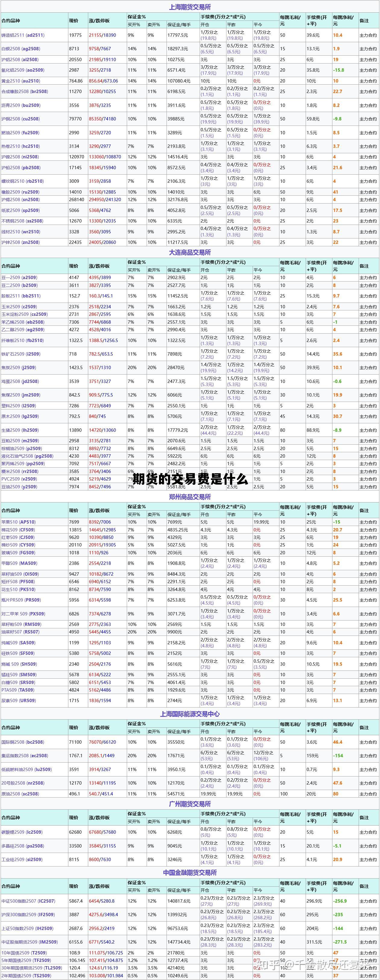Click 焦炭2509 (j2509) contract link
Screen dimensions: 380x980
(x=18, y=368)
